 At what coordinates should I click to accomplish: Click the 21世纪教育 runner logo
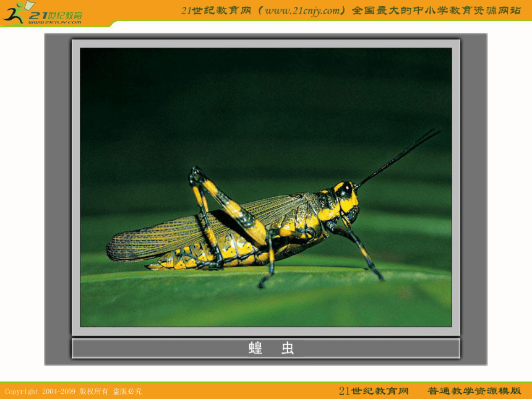tap(43, 13)
